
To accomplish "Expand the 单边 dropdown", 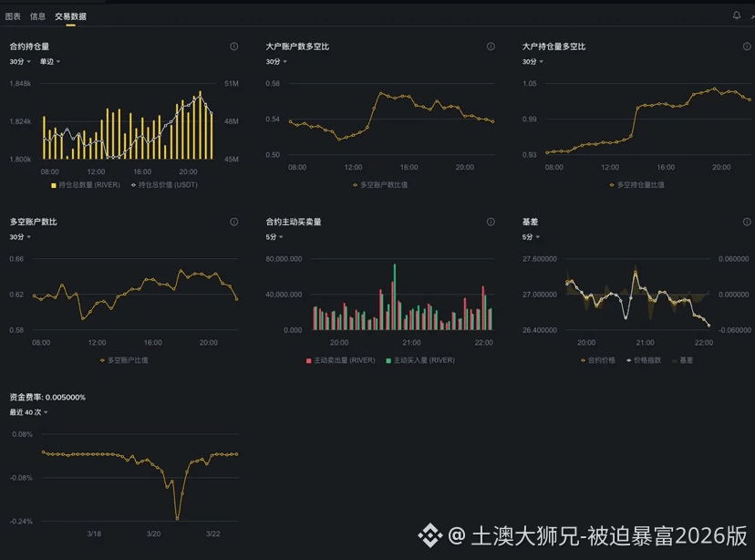I will coord(49,62).
